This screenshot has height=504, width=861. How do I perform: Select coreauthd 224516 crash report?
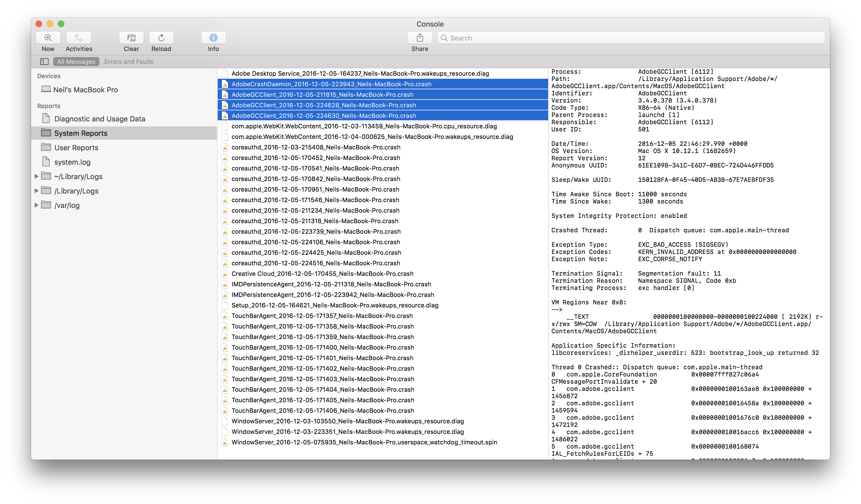tap(383, 263)
